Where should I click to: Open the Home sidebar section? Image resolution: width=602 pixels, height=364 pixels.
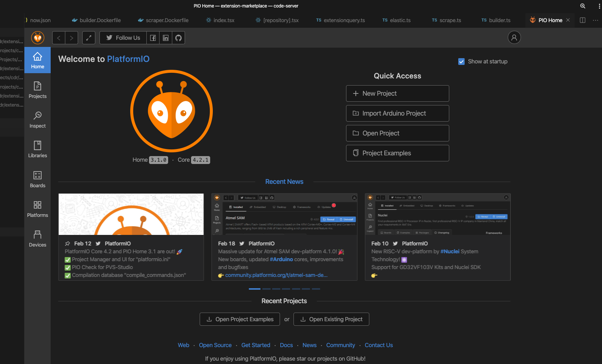pos(38,60)
